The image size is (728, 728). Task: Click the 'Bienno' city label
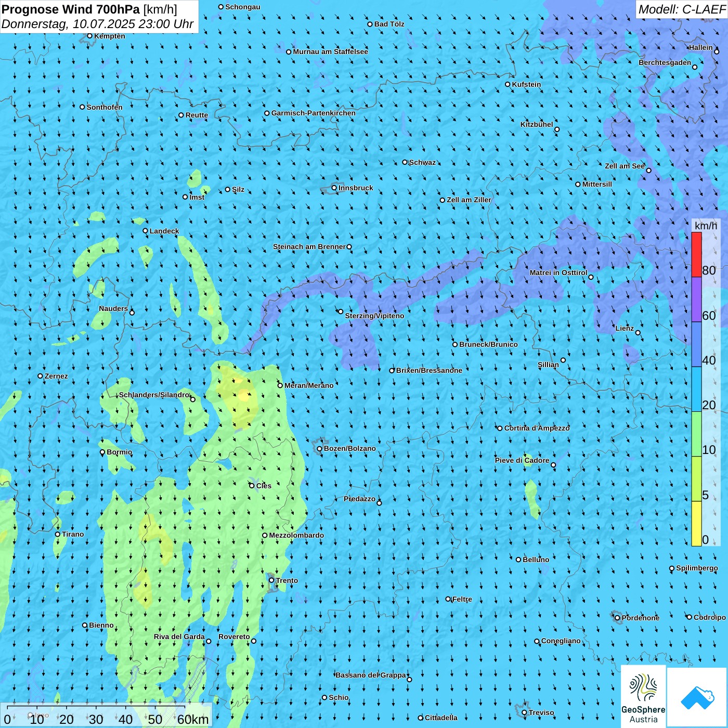point(101,625)
